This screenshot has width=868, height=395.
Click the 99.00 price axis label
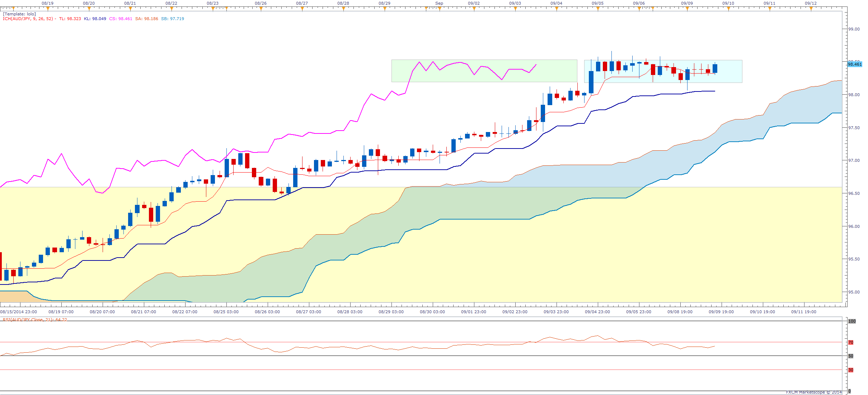854,29
